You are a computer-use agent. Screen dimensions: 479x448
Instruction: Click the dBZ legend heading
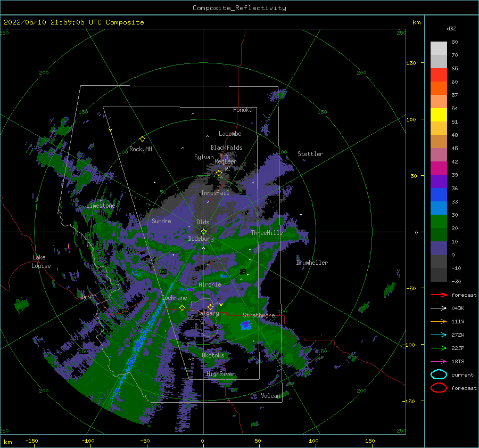(451, 28)
